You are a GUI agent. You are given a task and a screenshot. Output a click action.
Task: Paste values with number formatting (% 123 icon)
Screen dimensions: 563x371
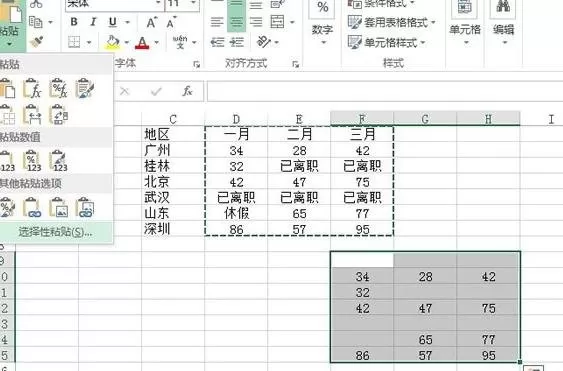(x=32, y=161)
